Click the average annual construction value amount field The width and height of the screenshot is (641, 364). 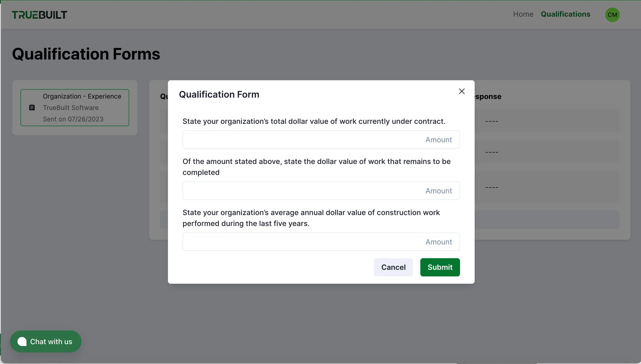(321, 242)
